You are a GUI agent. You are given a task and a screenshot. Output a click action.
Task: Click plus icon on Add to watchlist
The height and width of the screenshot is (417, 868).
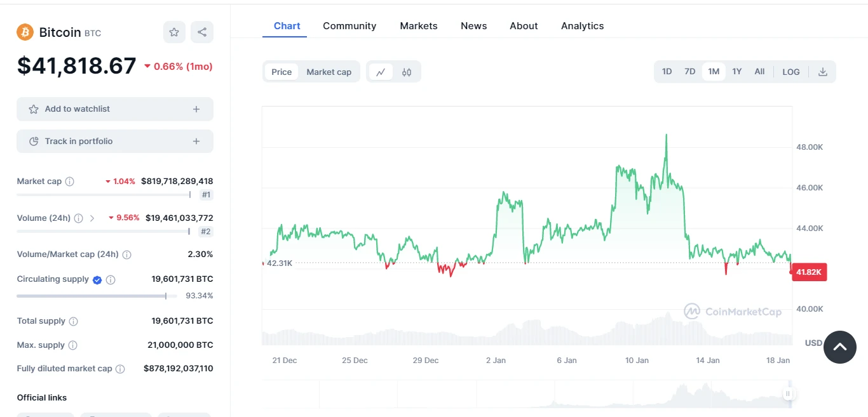point(196,109)
